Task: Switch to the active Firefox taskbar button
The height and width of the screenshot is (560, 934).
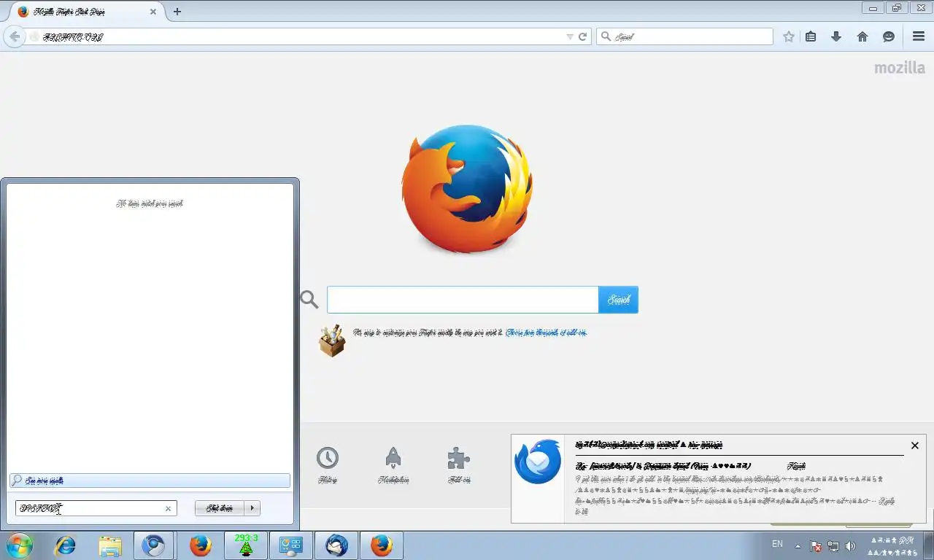Action: point(382,545)
